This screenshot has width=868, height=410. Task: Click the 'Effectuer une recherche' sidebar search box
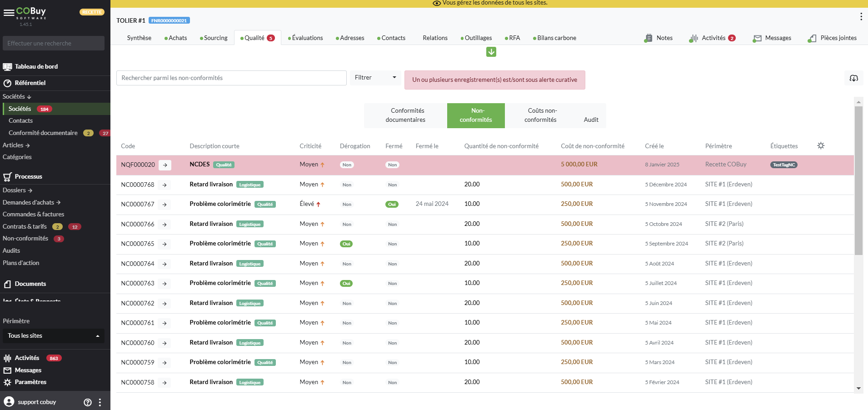[x=54, y=43]
